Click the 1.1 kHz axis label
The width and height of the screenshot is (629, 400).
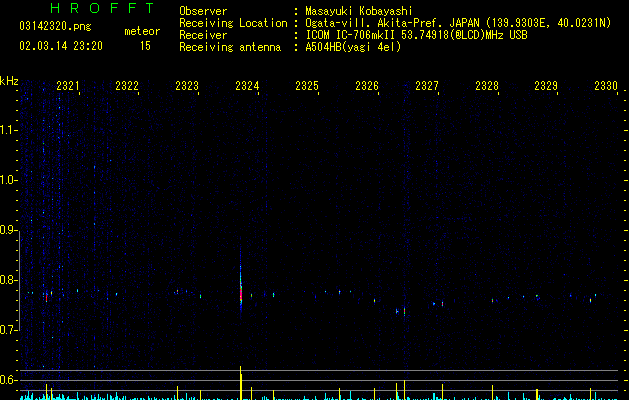point(9,130)
